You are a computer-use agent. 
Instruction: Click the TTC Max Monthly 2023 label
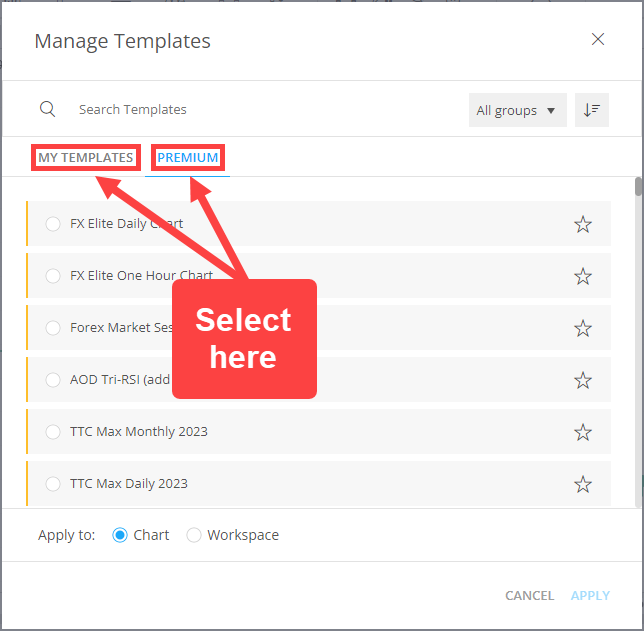(139, 432)
